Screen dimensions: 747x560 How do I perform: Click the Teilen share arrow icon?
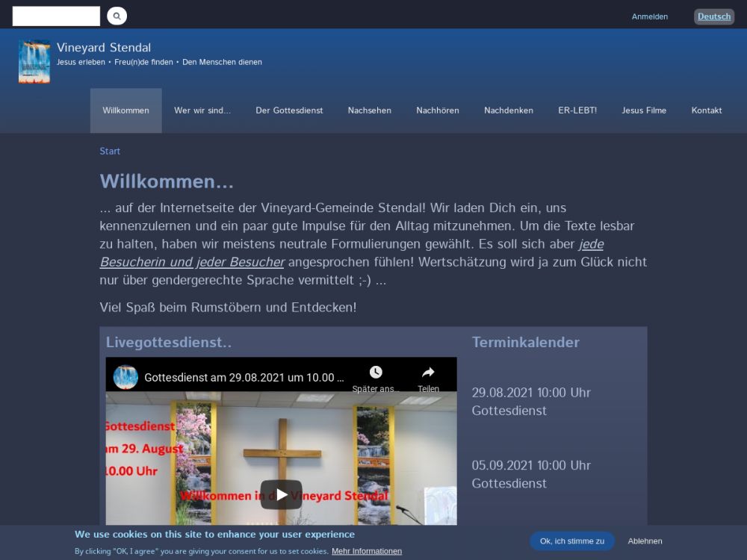[428, 373]
